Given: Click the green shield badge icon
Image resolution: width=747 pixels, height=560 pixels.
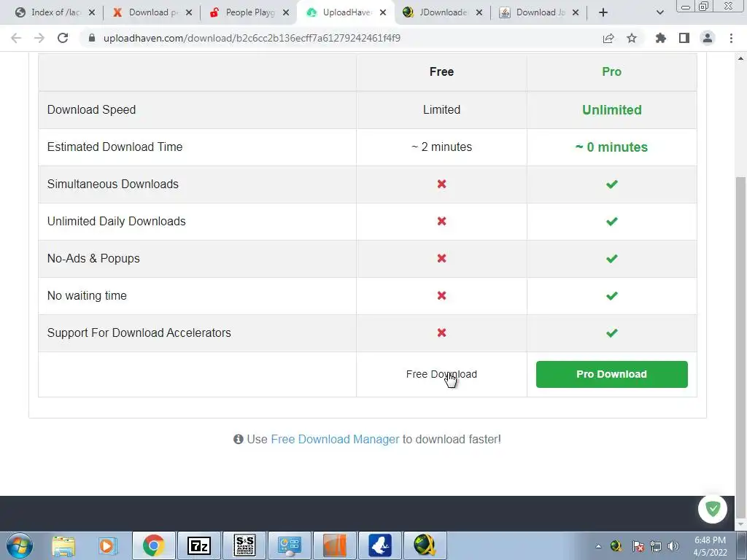Looking at the screenshot, I should [x=712, y=509].
